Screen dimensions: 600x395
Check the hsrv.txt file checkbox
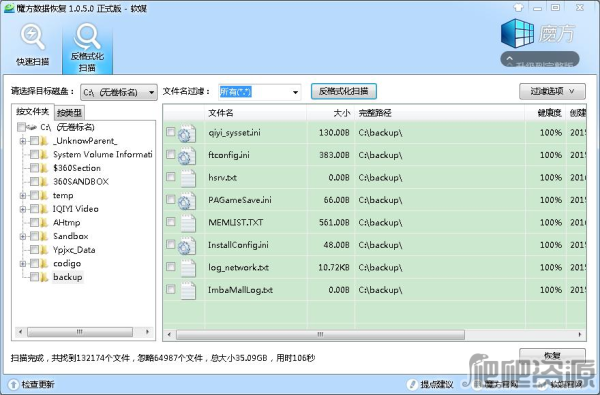(x=171, y=177)
